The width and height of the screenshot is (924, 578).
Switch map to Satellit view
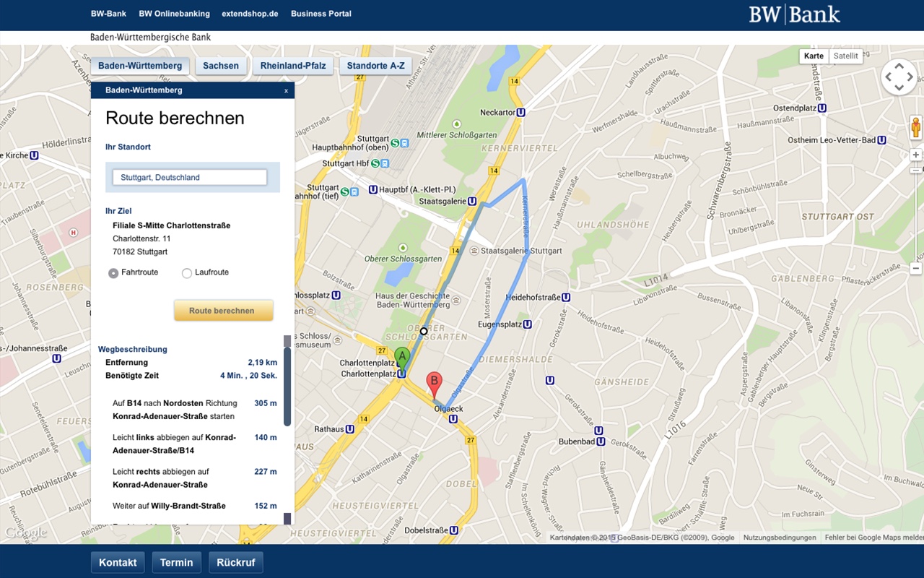pyautogui.click(x=845, y=56)
